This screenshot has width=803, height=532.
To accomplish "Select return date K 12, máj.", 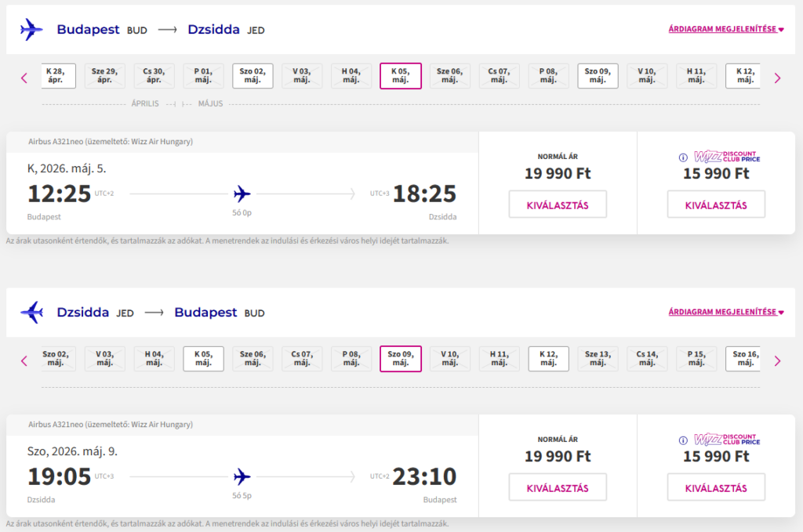I will point(548,359).
